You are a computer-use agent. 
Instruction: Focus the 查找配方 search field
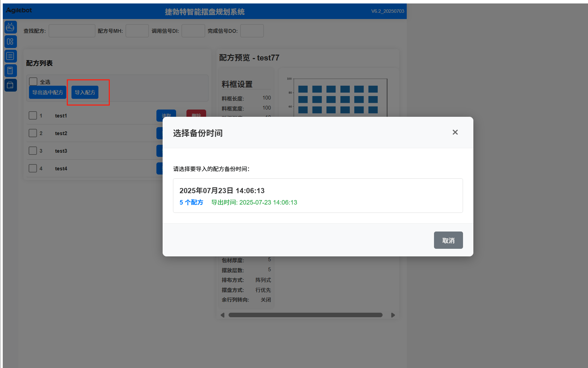(72, 31)
